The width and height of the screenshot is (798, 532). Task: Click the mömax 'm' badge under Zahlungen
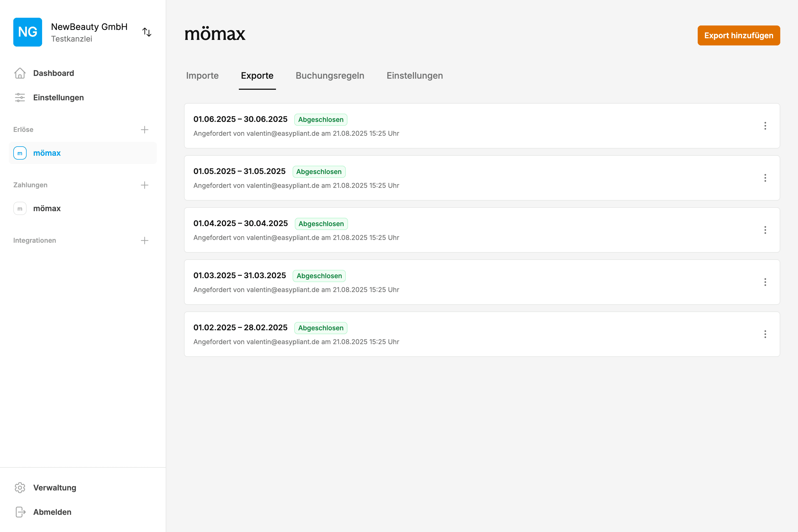[20, 208]
